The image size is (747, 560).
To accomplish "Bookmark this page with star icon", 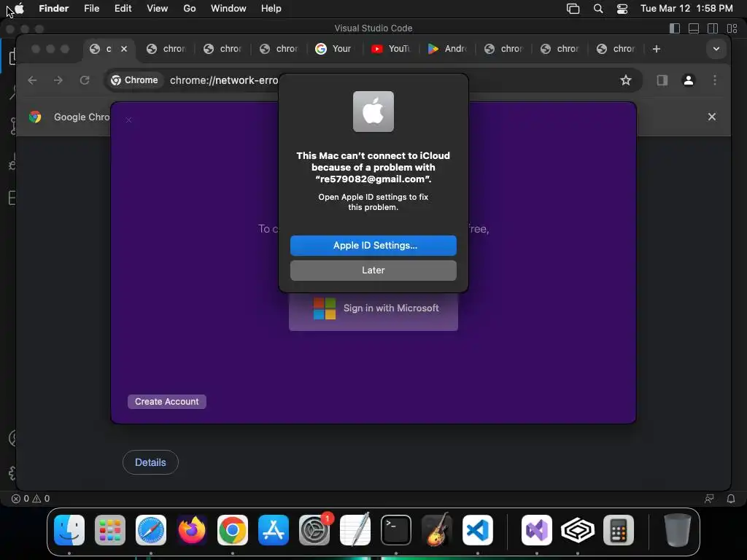I will (x=625, y=80).
